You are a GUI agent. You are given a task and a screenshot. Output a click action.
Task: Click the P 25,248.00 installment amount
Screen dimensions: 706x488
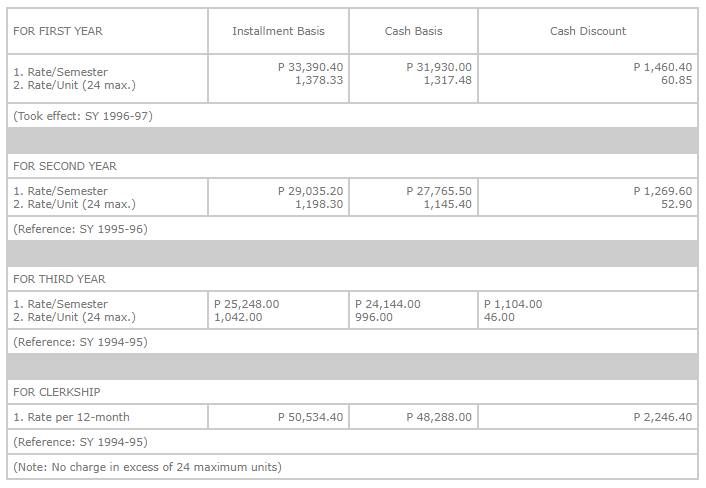coord(247,304)
